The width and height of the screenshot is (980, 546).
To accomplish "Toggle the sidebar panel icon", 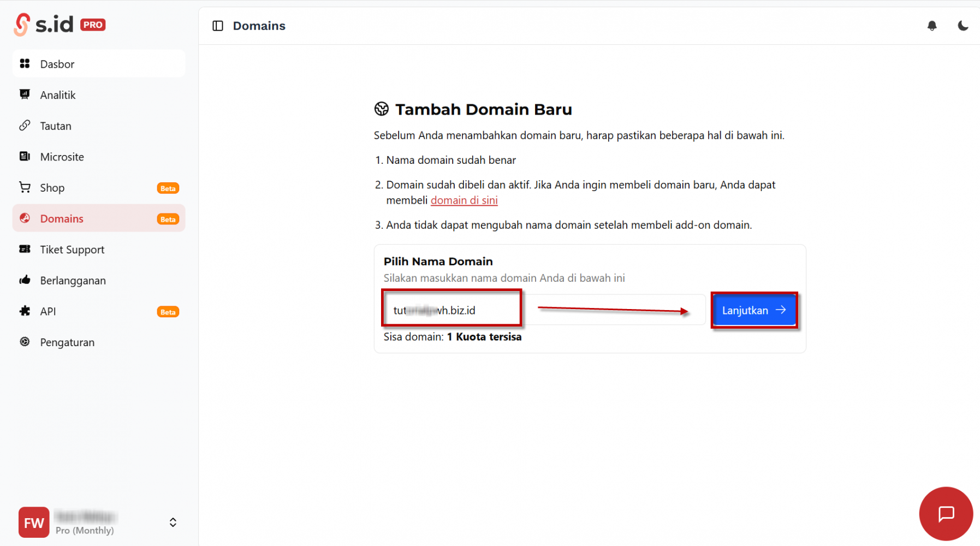I will tap(218, 26).
